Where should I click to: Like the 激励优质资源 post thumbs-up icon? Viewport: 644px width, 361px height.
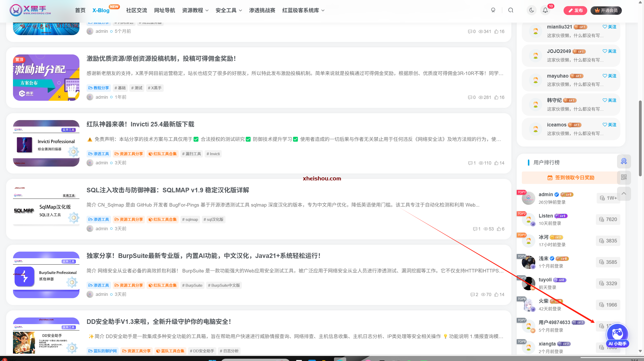pos(496,97)
